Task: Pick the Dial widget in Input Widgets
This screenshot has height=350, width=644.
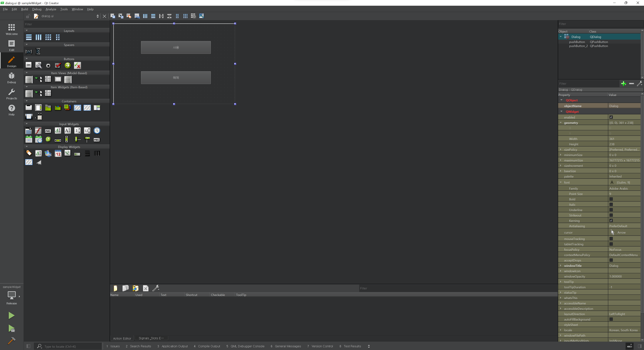Action: 48,139
